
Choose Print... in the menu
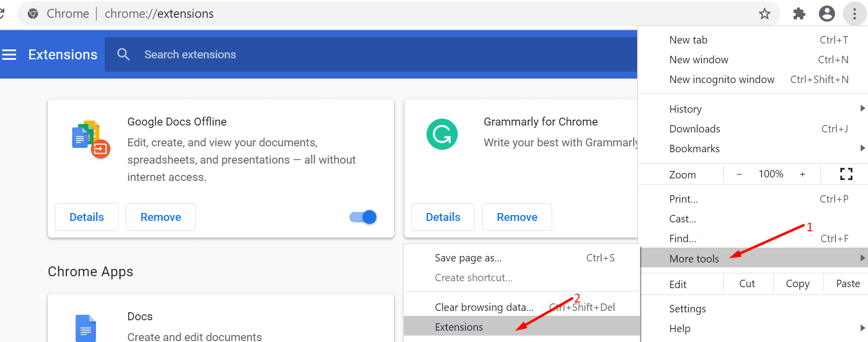[x=753, y=199]
